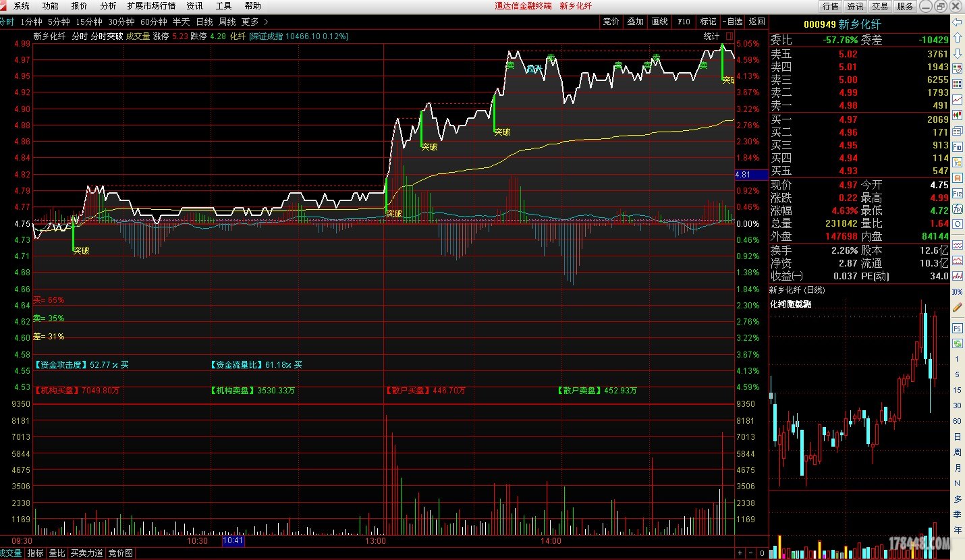
Task: Click the 叠加 overlay button
Action: (635, 22)
